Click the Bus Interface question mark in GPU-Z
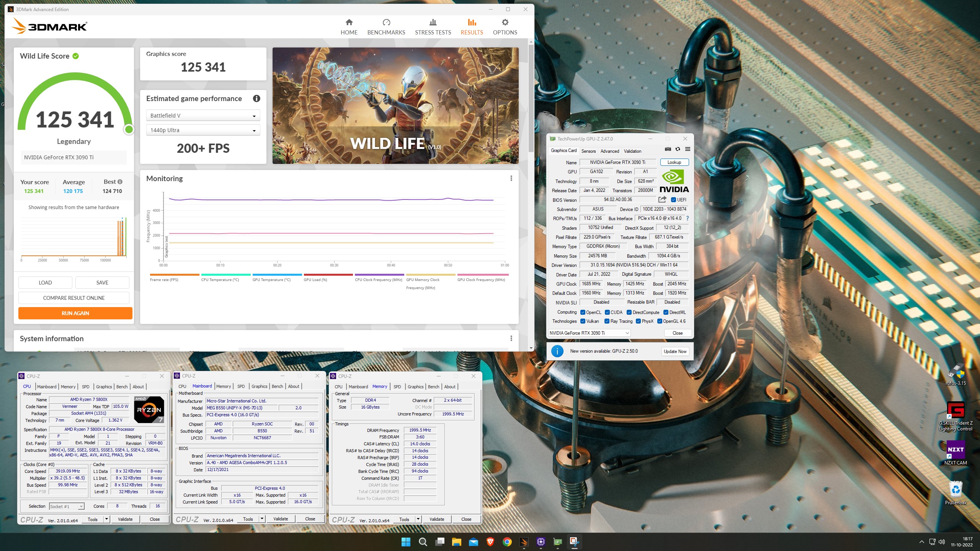Viewport: 980px width, 551px height. coord(688,218)
